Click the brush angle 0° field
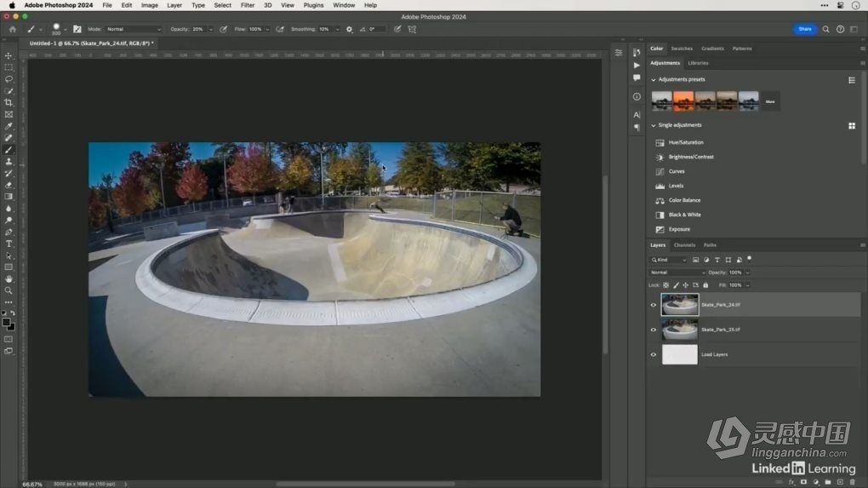This screenshot has height=488, width=868. point(378,29)
